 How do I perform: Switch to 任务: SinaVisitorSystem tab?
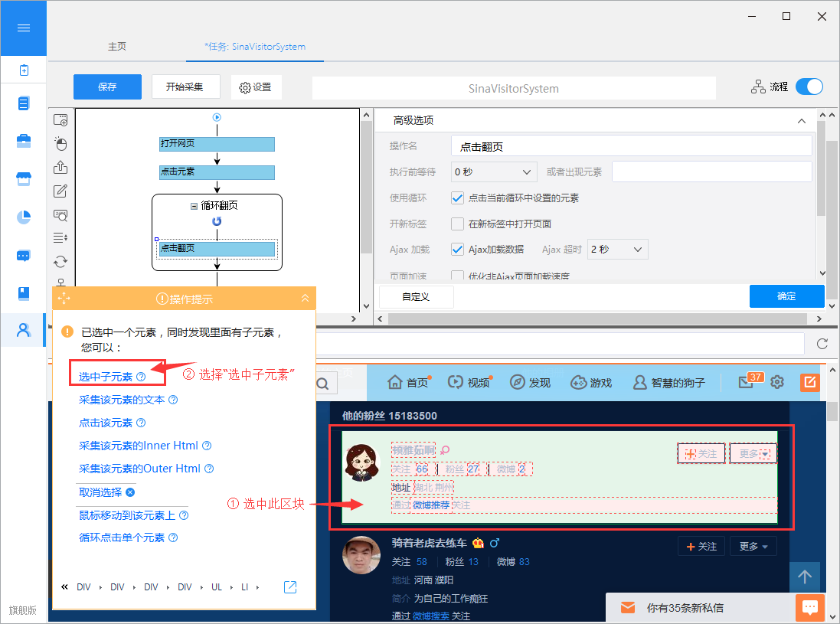(x=255, y=47)
